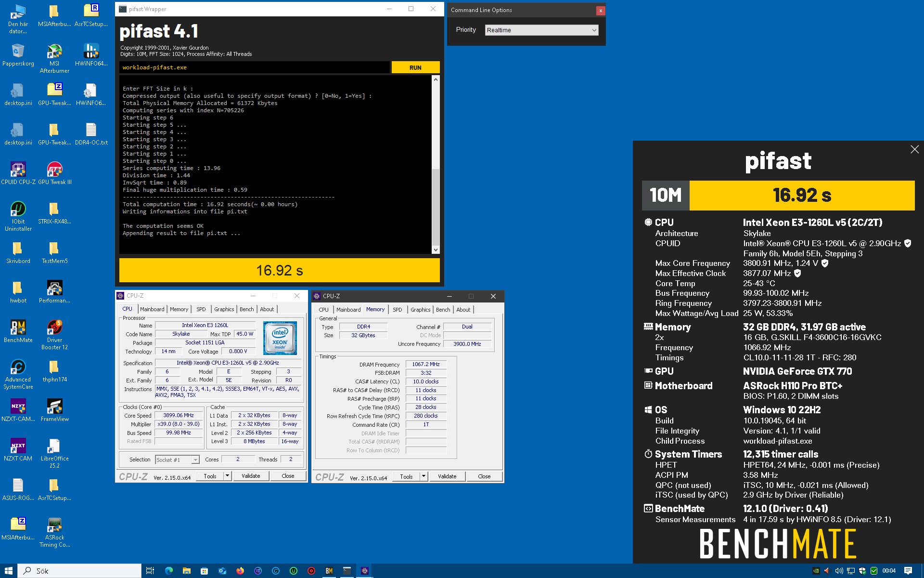
Task: Click Validate in left CPU-Z window
Action: click(x=251, y=476)
